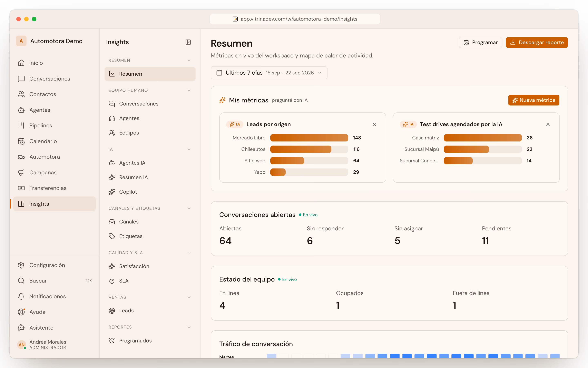Click the Mercado Libre progress bar
Image resolution: width=588 pixels, height=368 pixels.
309,138
